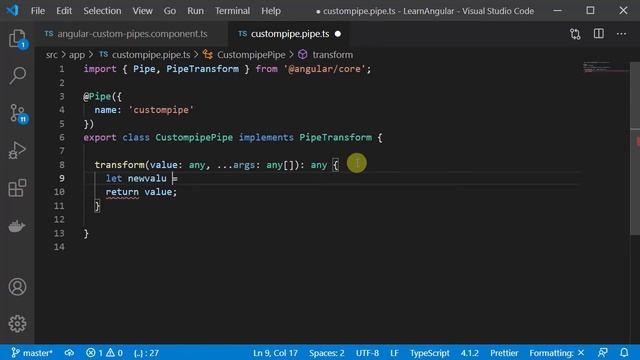Change end of line via LF
640x360 pixels.
point(394,353)
